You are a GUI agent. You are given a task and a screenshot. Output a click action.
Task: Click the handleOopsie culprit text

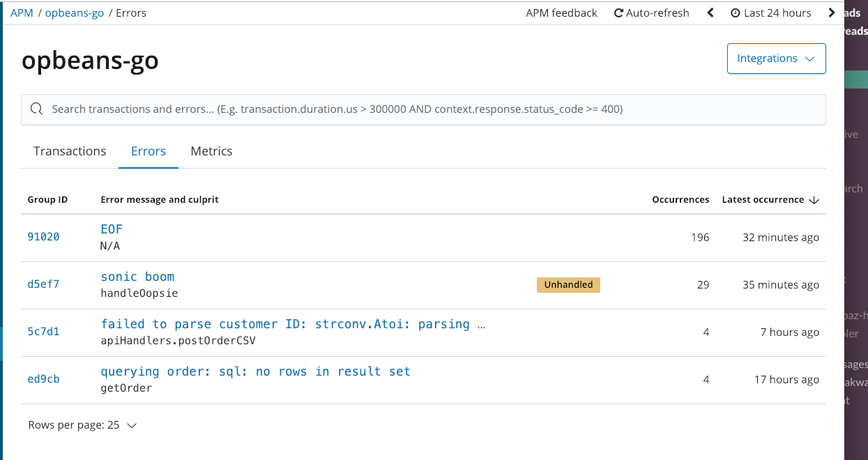[139, 293]
